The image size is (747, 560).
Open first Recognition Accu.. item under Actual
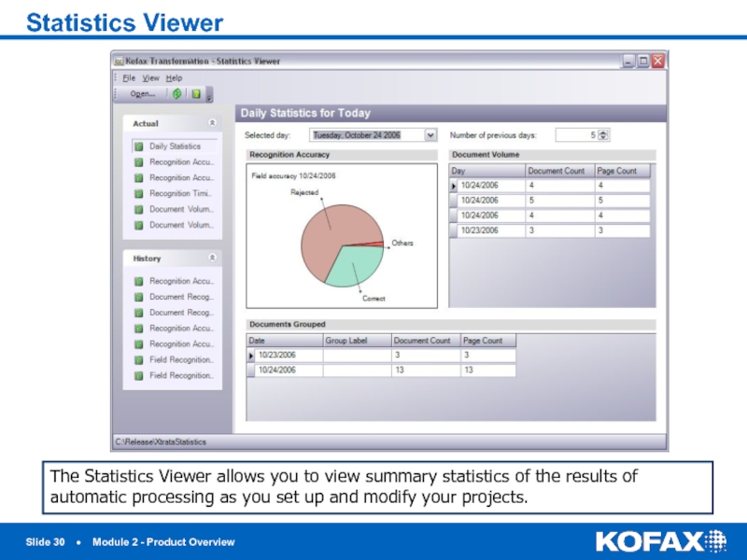tap(175, 162)
